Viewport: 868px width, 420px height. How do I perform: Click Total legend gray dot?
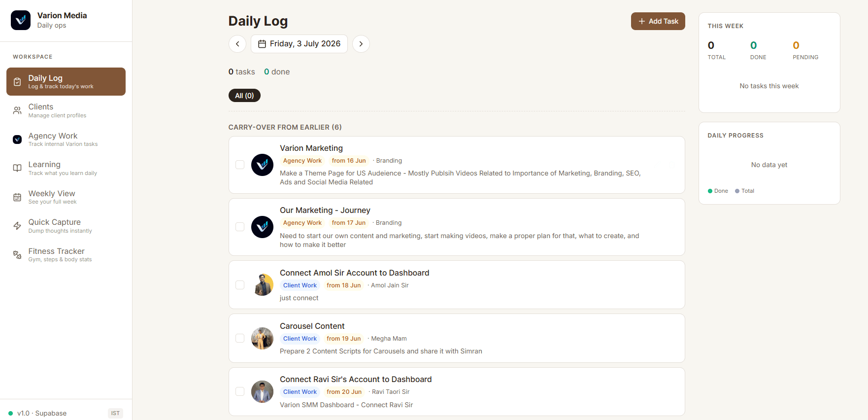point(737,191)
